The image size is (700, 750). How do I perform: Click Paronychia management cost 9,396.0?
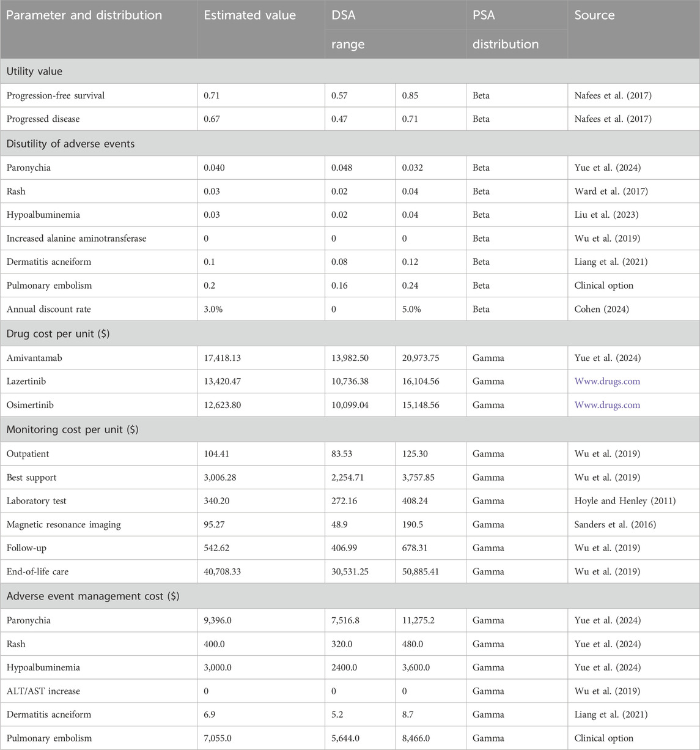pyautogui.click(x=218, y=620)
